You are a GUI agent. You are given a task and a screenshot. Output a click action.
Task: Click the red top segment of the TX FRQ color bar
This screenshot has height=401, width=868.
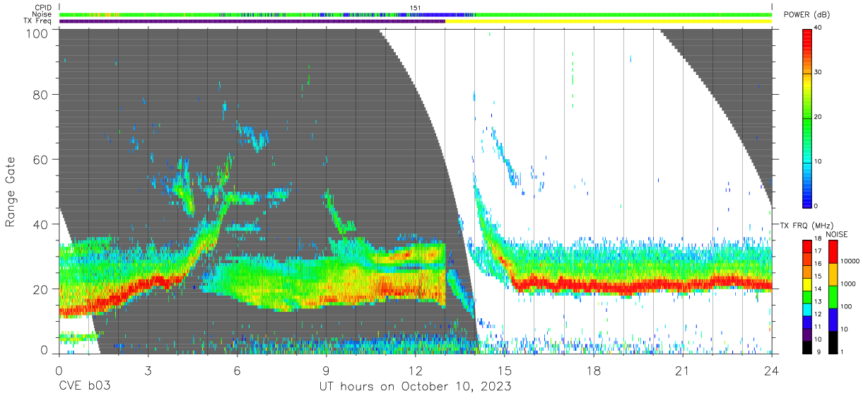point(807,246)
